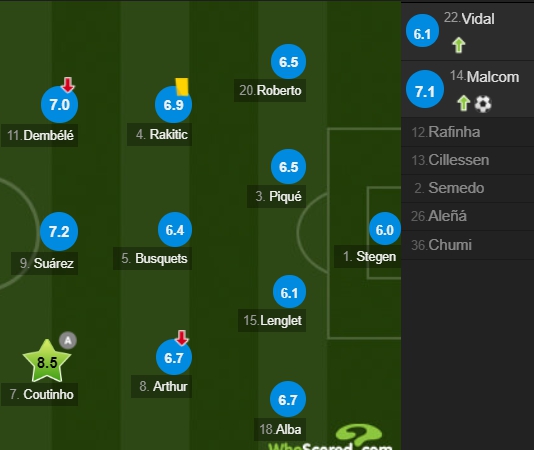Click Malcom's 7.1 rating circle

click(x=425, y=89)
